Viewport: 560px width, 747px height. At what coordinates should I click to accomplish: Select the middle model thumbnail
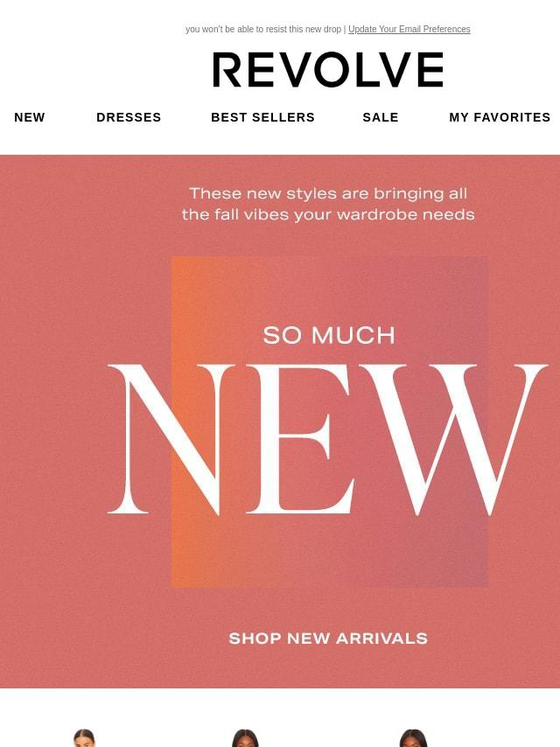(x=245, y=737)
